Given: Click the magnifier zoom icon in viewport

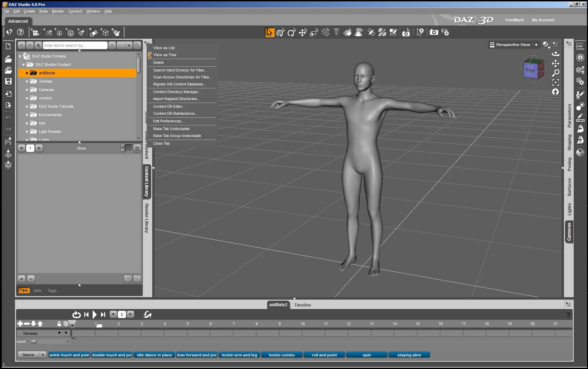Looking at the screenshot, I should pyautogui.click(x=556, y=73).
